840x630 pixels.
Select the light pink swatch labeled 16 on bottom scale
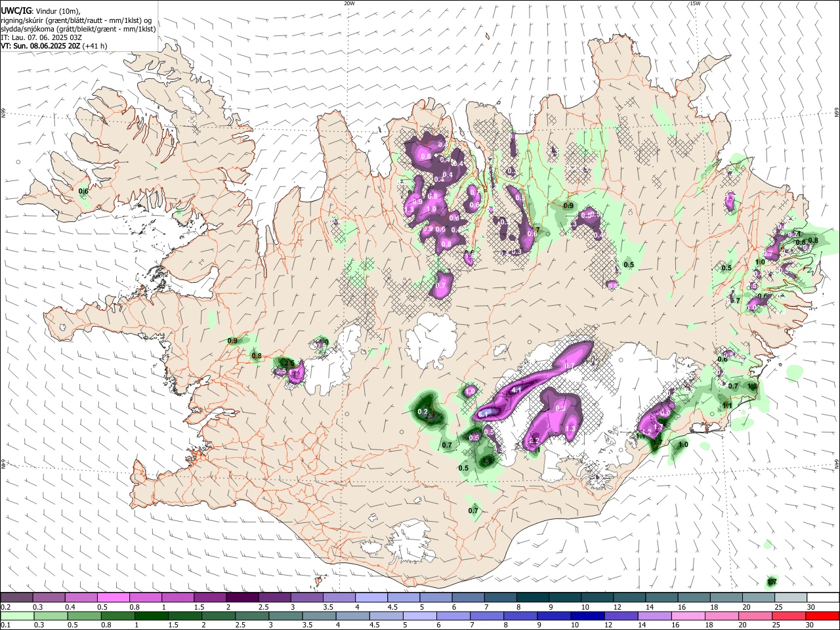(x=688, y=616)
